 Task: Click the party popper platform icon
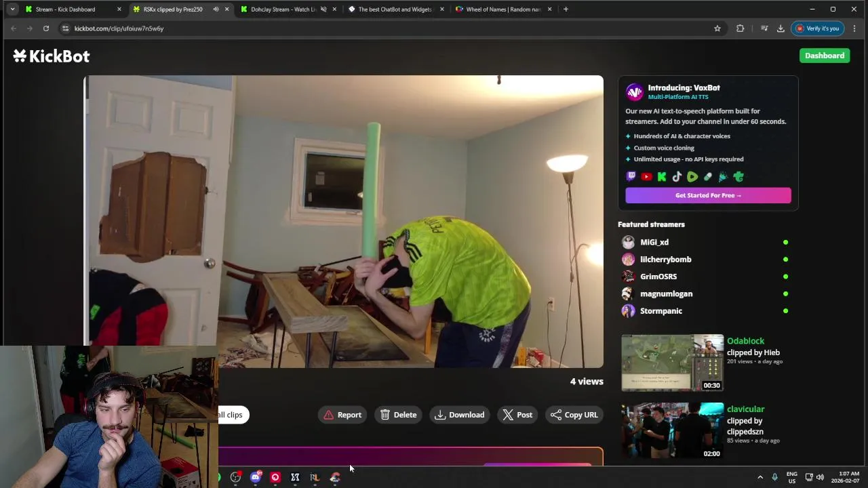point(723,177)
